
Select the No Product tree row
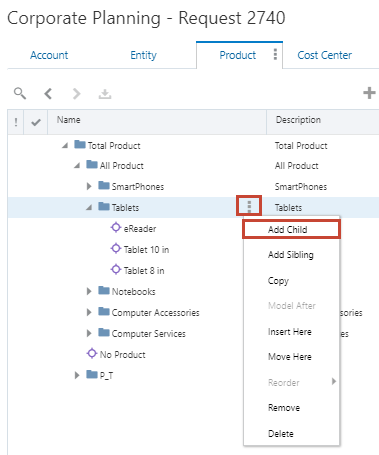click(x=122, y=355)
